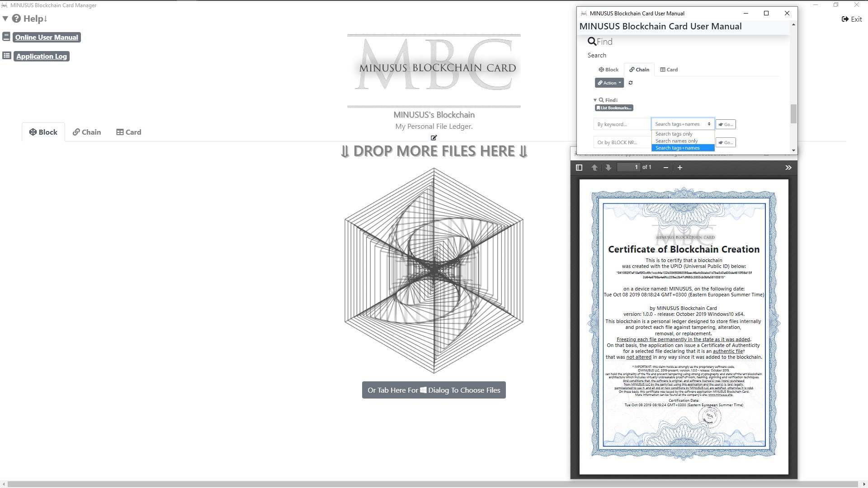
Task: Go to previous page in PDF viewer
Action: click(594, 168)
